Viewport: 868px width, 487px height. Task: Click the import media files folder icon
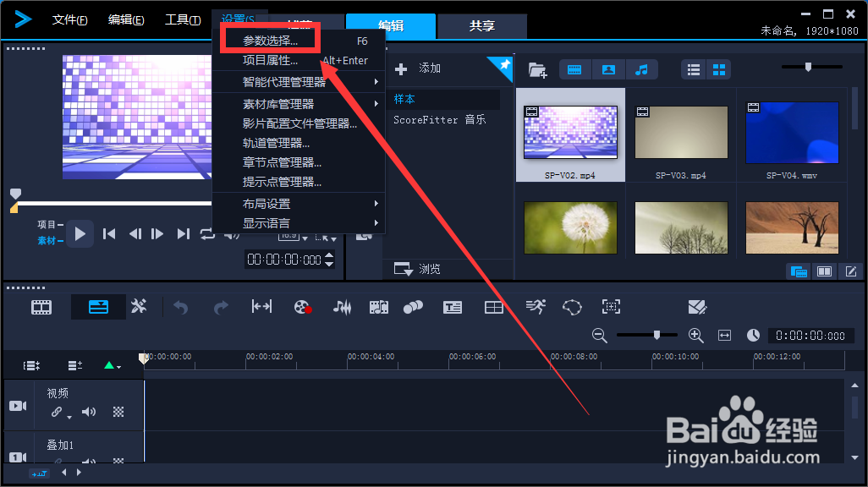(x=537, y=69)
